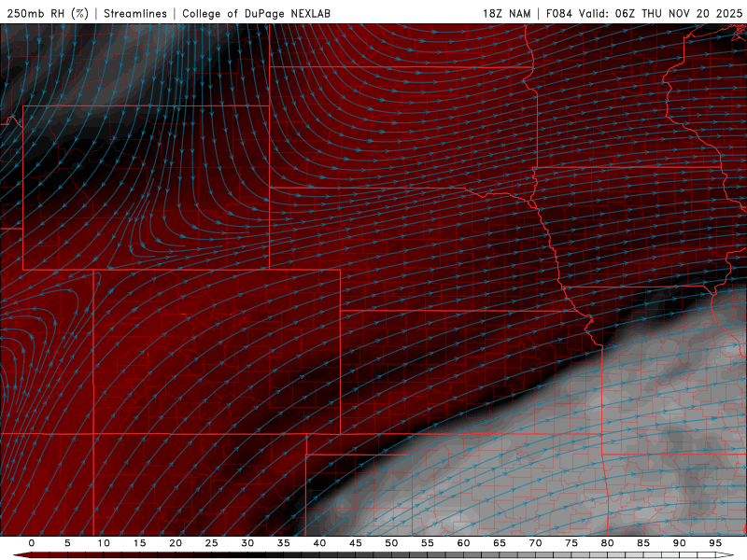Click the "50" value on color scale
Screen dimensions: 747x560
[391, 543]
